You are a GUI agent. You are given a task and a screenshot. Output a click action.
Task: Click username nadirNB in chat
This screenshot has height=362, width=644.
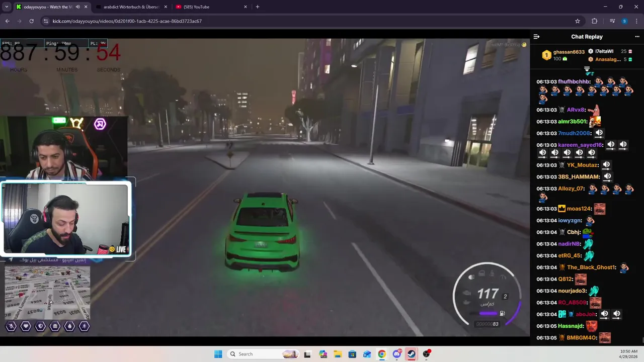pyautogui.click(x=569, y=244)
